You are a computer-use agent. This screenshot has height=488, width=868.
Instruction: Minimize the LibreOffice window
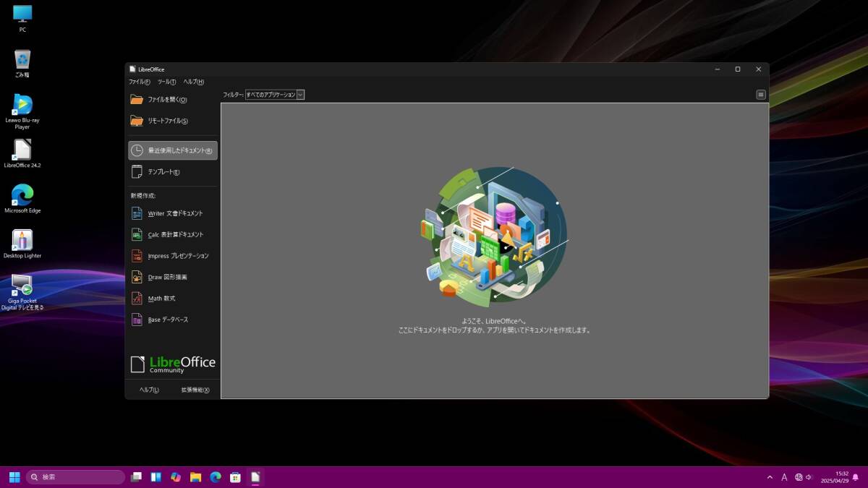pos(717,69)
